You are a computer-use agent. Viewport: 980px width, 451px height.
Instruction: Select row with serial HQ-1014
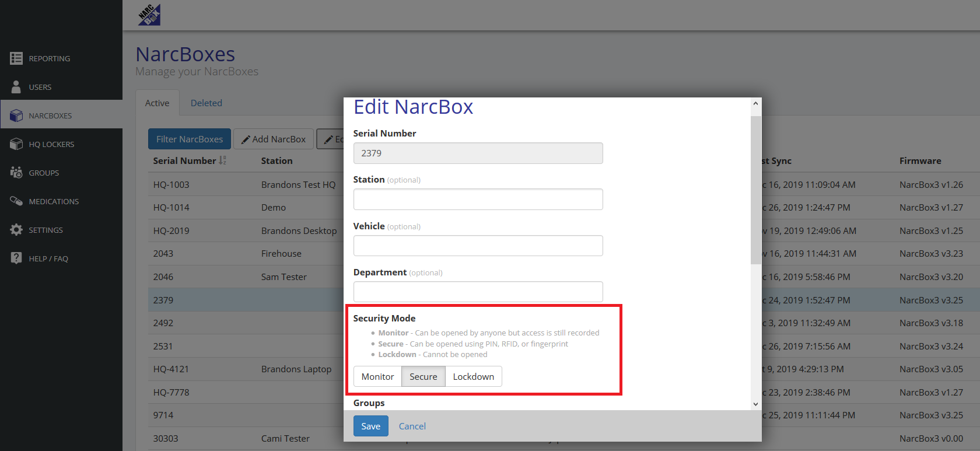click(x=171, y=207)
